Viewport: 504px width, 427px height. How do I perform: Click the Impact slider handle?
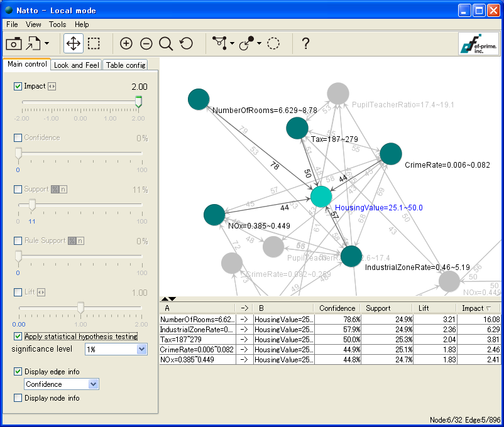[138, 102]
